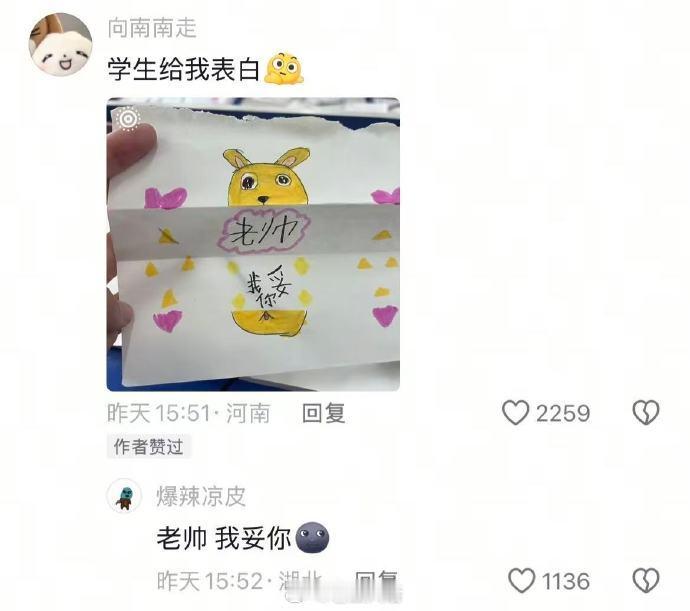
Task: Tap the 2259 like count
Action: coord(563,413)
